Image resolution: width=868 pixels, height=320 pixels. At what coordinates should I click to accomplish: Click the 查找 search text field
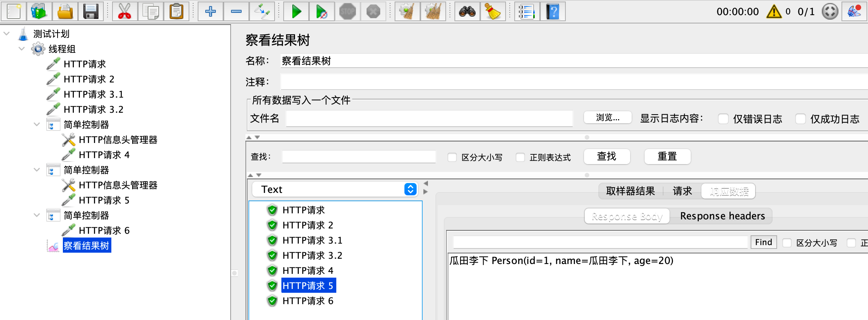point(359,157)
